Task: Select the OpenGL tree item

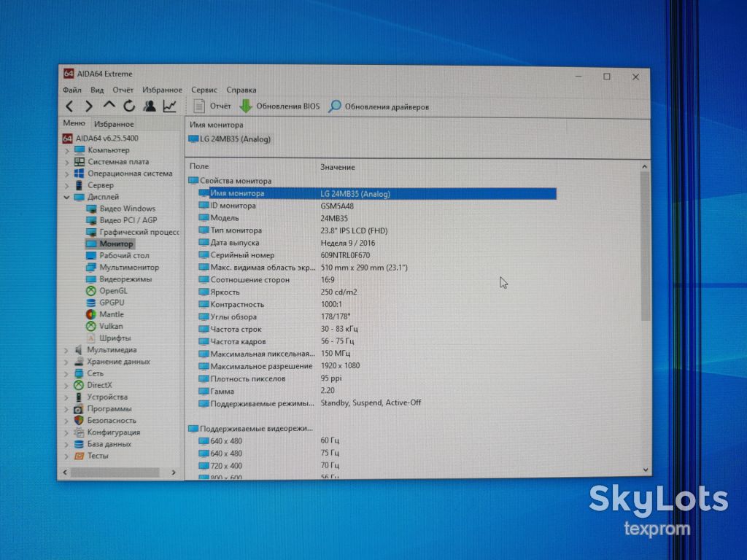Action: click(x=113, y=291)
